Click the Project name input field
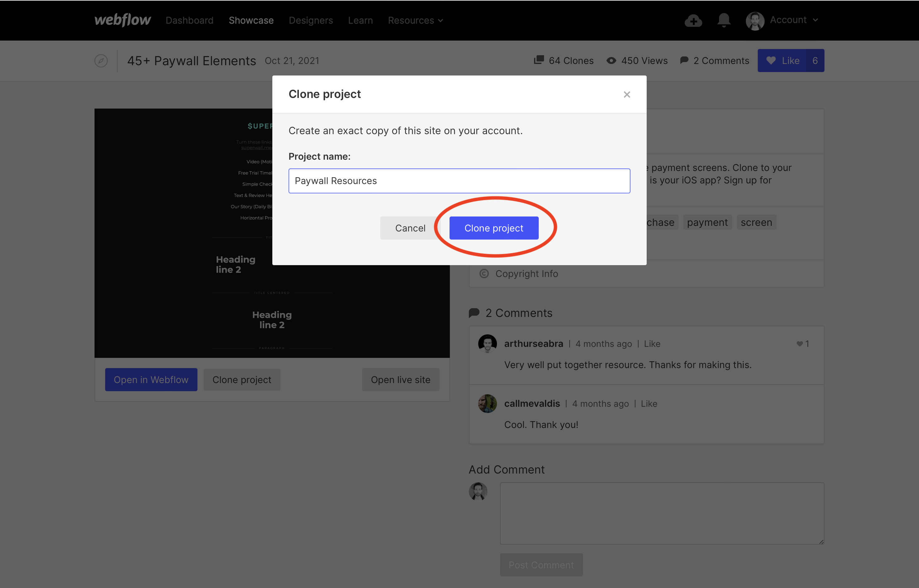The height and width of the screenshot is (588, 919). (x=459, y=181)
